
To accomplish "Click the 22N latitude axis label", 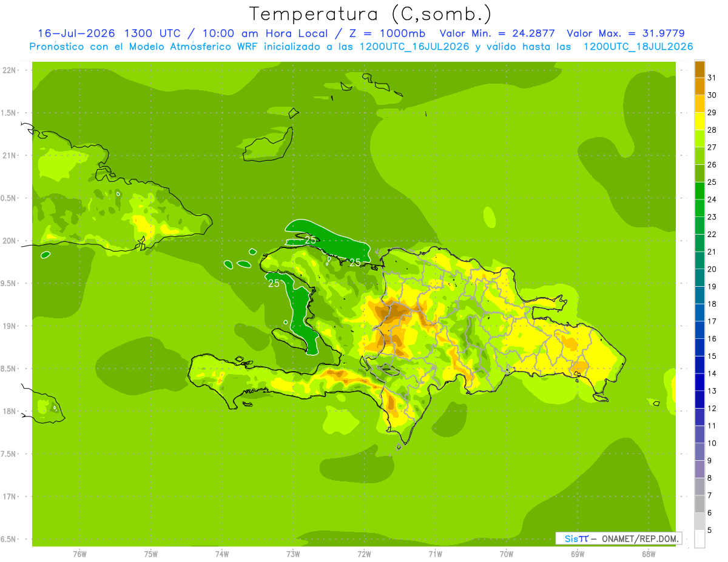I will tap(10, 70).
